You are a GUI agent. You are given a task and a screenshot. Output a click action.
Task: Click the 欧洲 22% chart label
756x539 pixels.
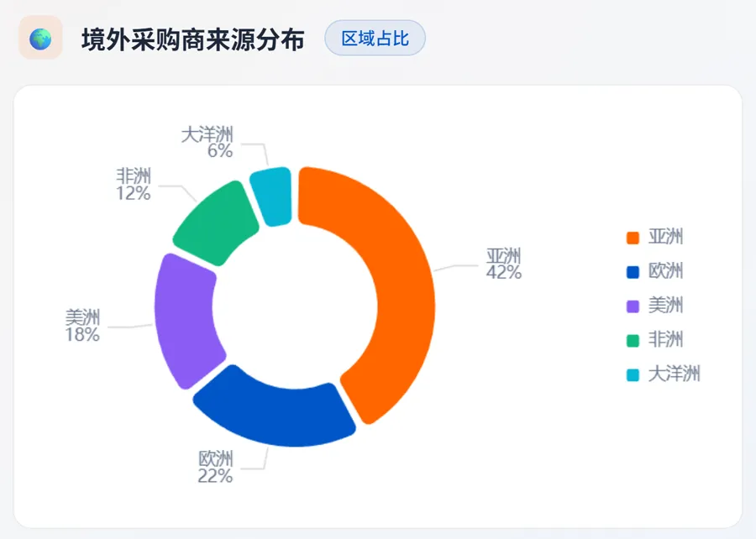coord(216,468)
